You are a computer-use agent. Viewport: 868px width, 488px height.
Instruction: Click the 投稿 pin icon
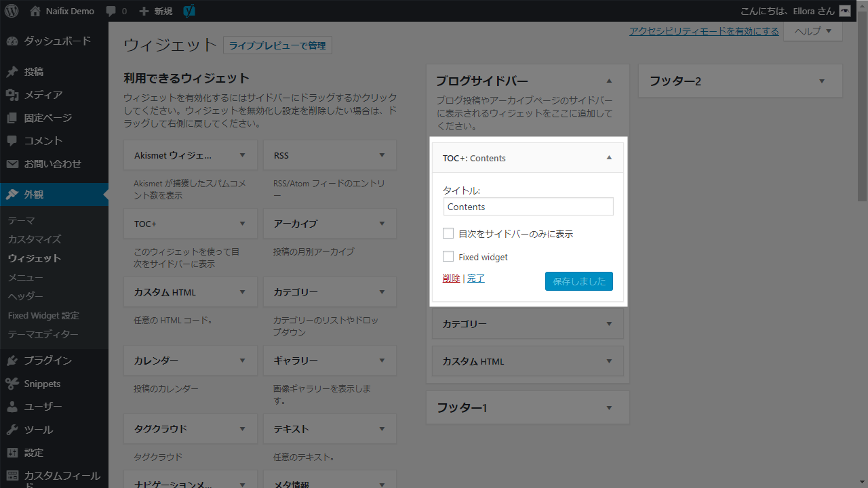click(x=12, y=72)
